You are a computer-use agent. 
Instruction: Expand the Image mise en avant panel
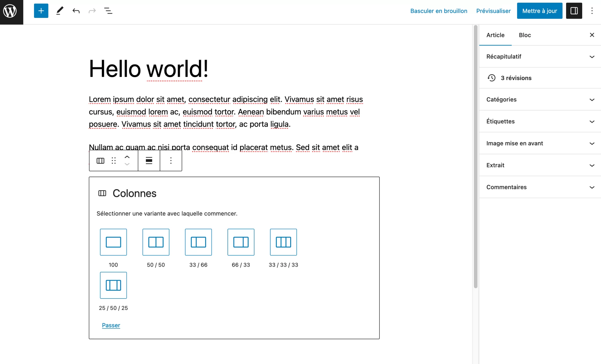pos(539,143)
